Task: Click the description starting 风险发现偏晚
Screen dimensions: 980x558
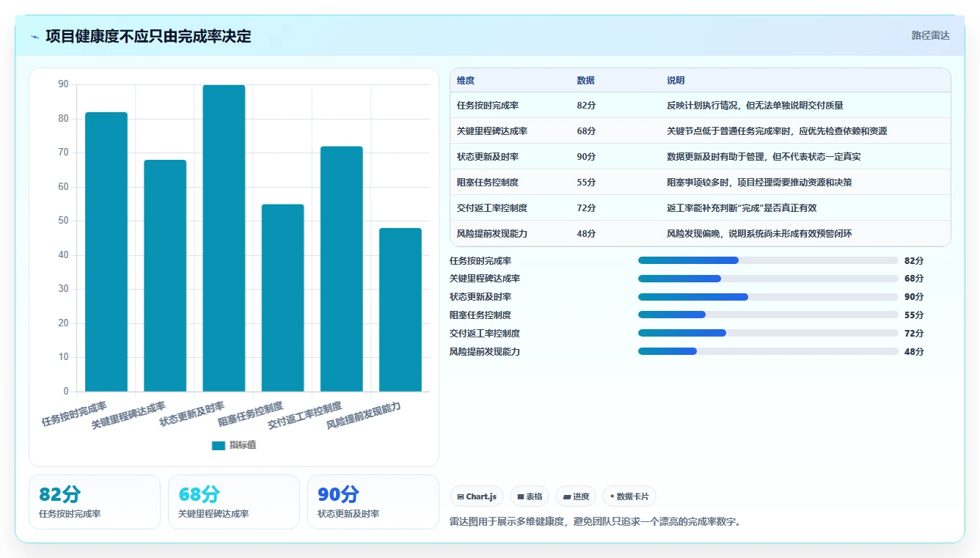Action: (x=759, y=234)
